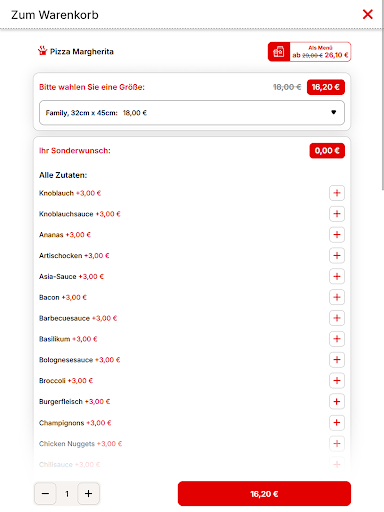Add Knoblauch topping with plus icon
Viewport: 384px width, 512px height.
(337, 193)
